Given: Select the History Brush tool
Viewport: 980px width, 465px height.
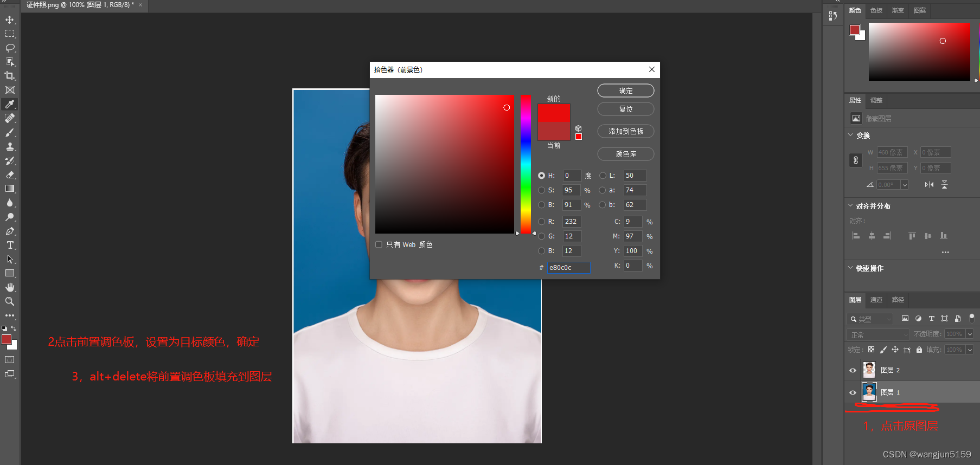Looking at the screenshot, I should pyautogui.click(x=10, y=160).
